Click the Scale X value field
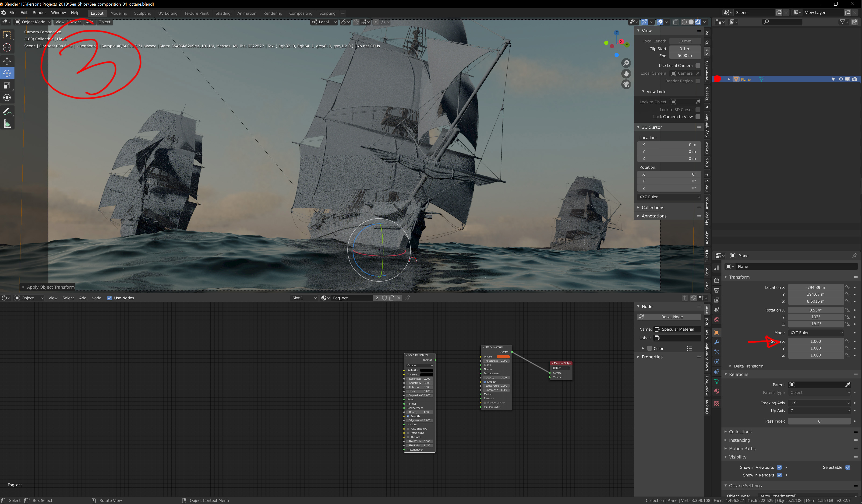The height and width of the screenshot is (504, 862). 815,341
